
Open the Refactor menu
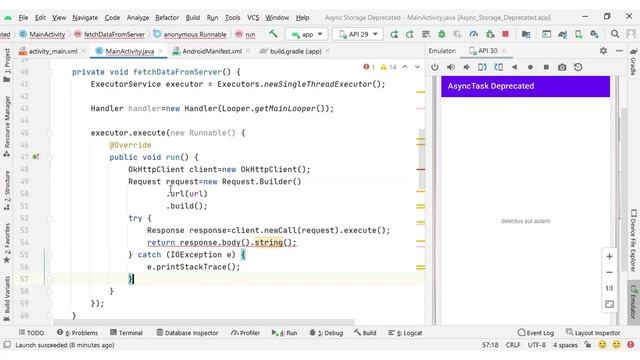167,18
